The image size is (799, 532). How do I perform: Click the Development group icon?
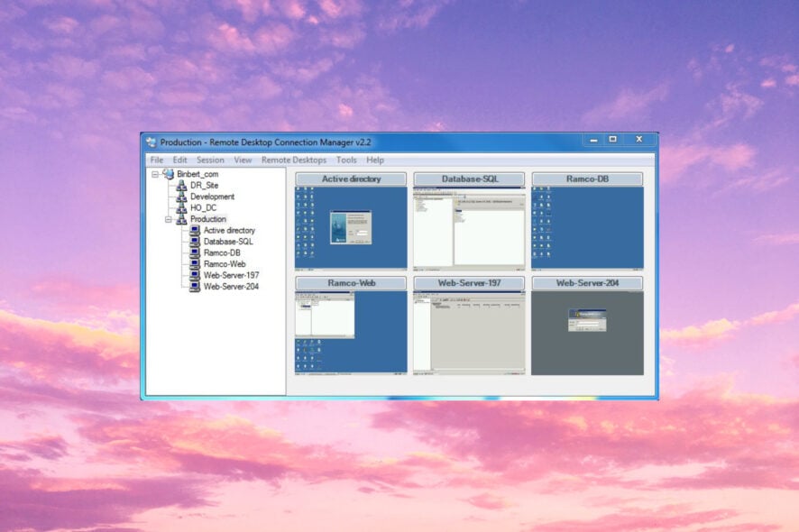pyautogui.click(x=181, y=197)
